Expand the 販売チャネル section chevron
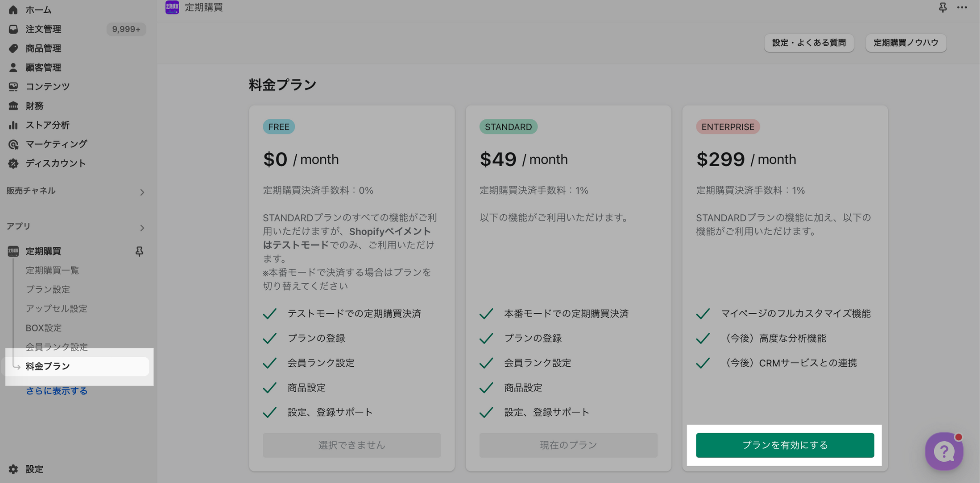 pos(142,192)
